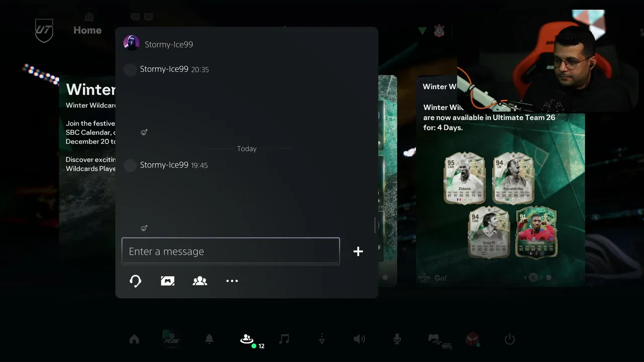Select the Dembélé 91 player card
Viewport: 644px width, 362px height.
(536, 232)
